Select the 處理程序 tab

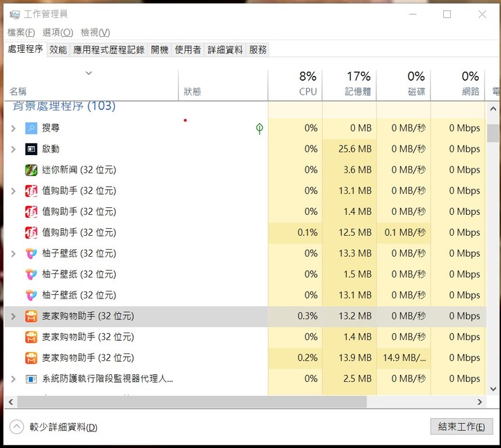(x=25, y=49)
